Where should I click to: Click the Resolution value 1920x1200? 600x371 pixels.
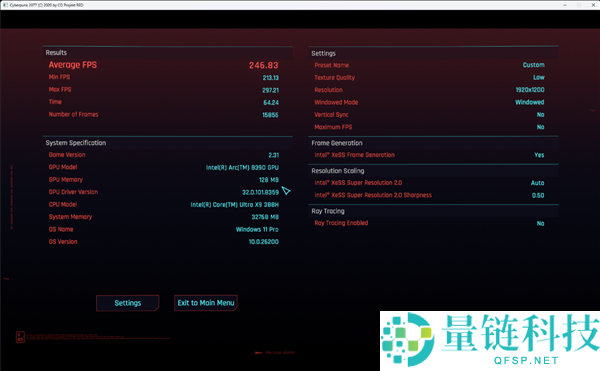click(530, 90)
